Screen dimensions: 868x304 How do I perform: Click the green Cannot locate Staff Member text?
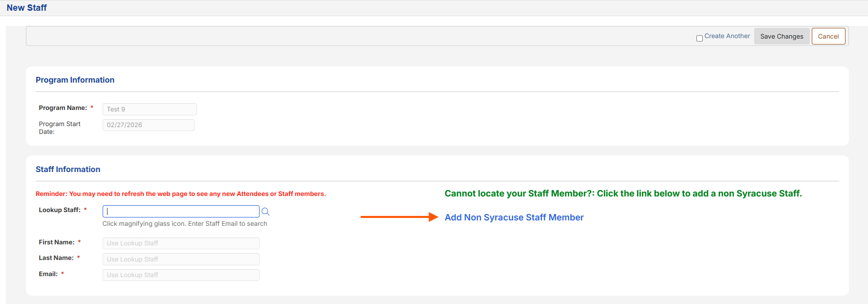623,194
